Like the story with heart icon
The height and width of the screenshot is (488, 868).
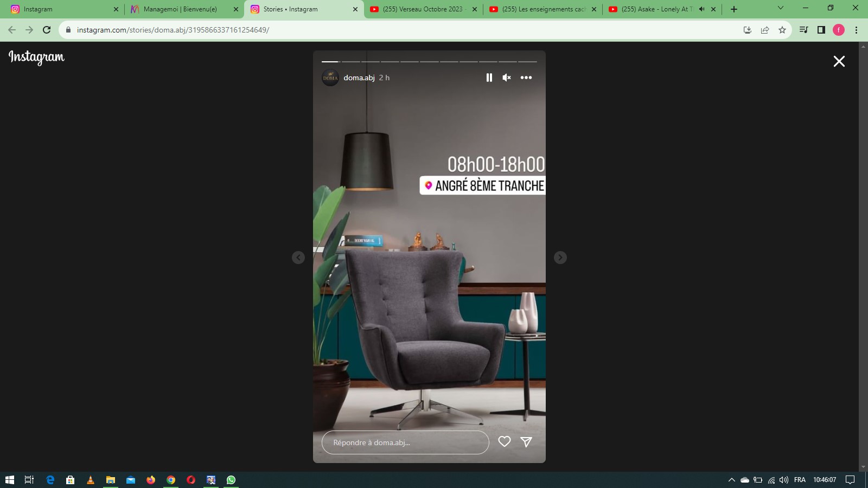(x=505, y=442)
